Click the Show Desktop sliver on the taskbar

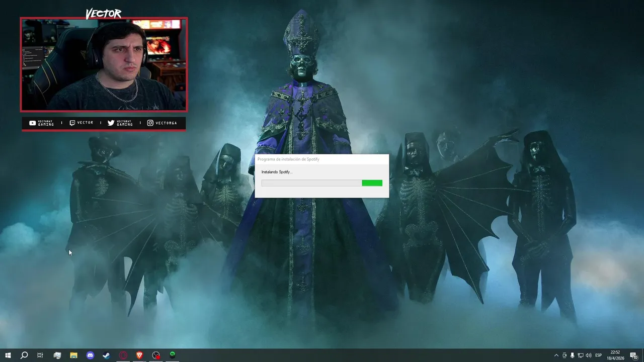click(x=642, y=355)
